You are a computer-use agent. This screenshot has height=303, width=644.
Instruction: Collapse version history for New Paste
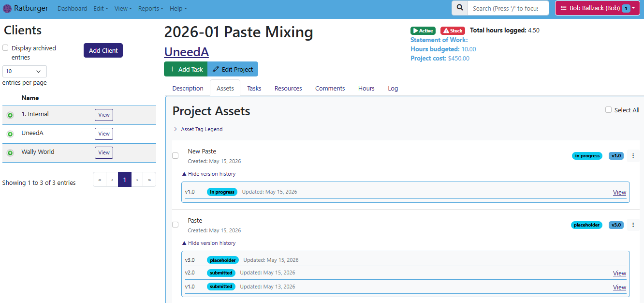[x=209, y=174]
